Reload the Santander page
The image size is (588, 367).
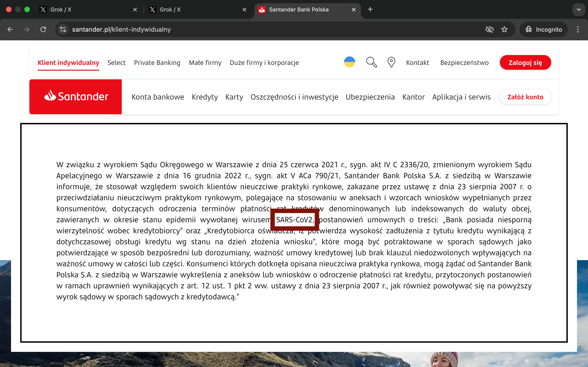[x=43, y=29]
